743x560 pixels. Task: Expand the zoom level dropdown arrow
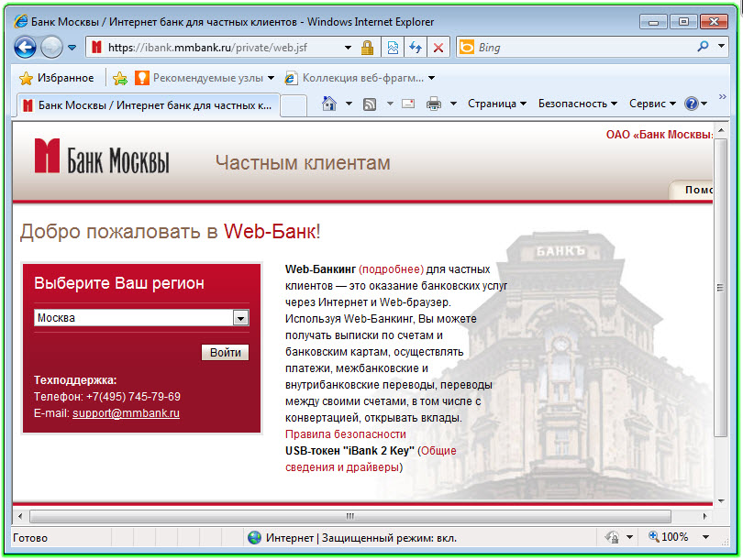(705, 537)
